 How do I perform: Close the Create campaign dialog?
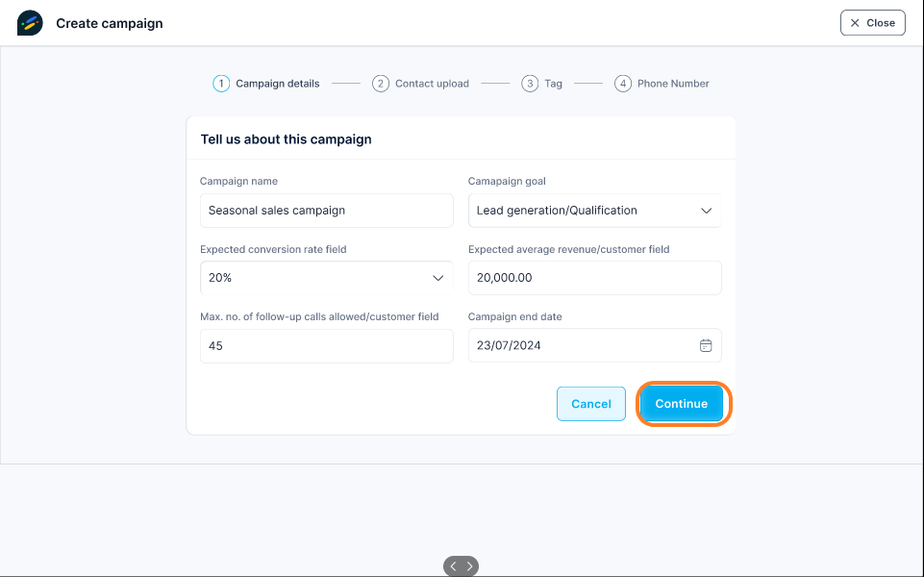[873, 23]
